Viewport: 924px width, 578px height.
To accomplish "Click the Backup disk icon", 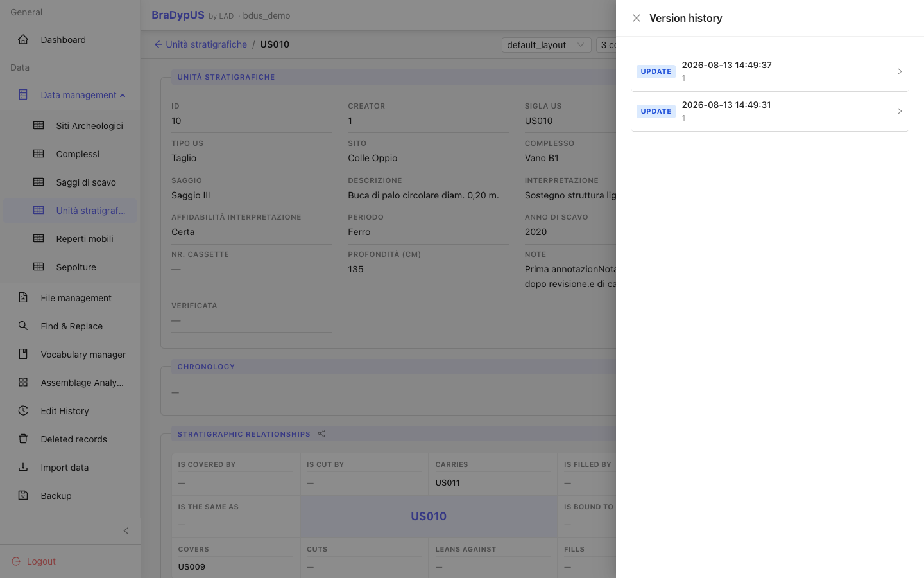I will (23, 496).
